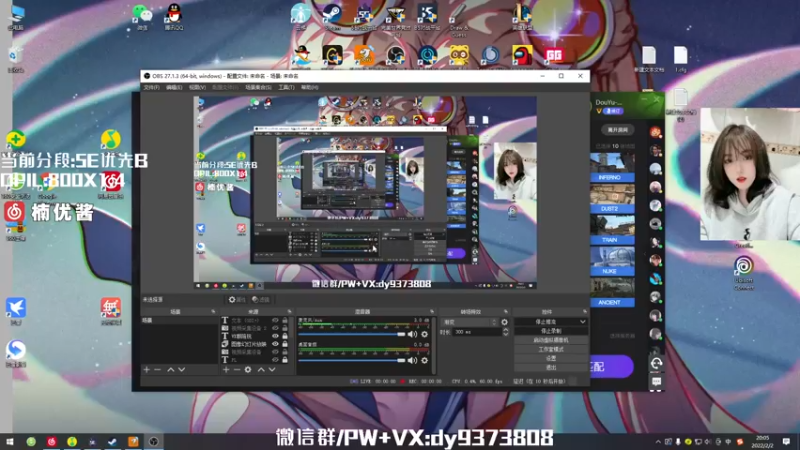Viewport: 800px width, 450px height.
Task: Add a new scene with the plus icon
Action: pyautogui.click(x=146, y=369)
